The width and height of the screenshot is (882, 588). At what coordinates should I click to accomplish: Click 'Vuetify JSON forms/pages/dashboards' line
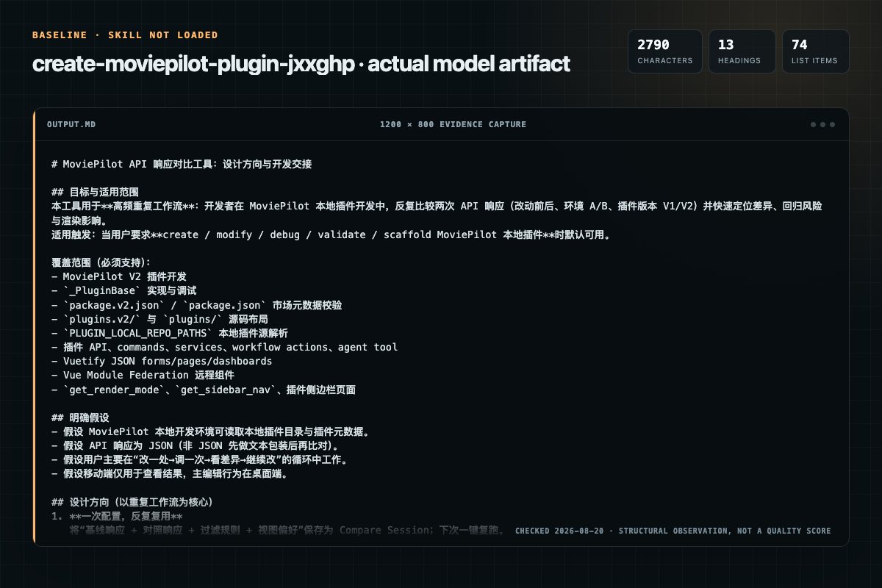pyautogui.click(x=162, y=361)
